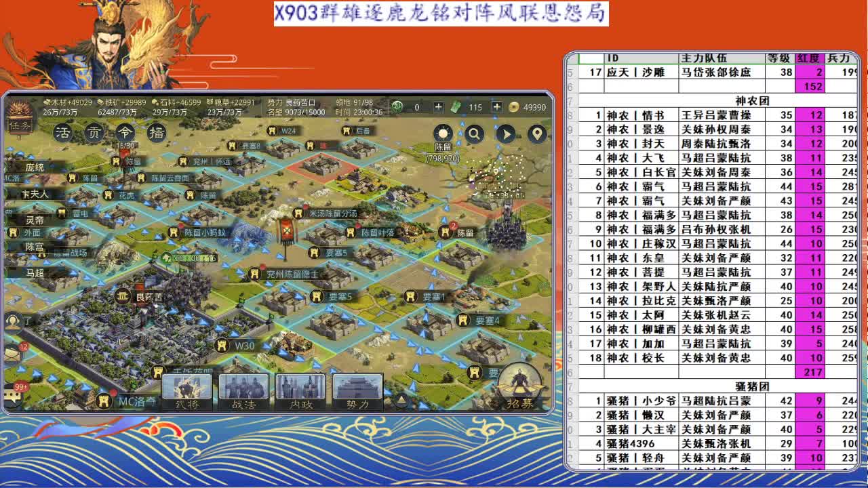Click magenta total cell 217
This screenshot has width=868, height=488.
click(x=810, y=371)
